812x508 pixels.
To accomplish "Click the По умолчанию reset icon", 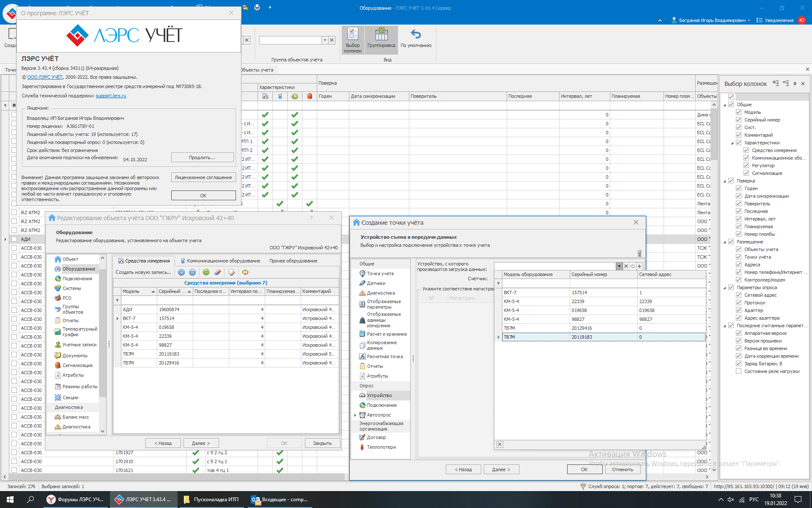I will (416, 34).
